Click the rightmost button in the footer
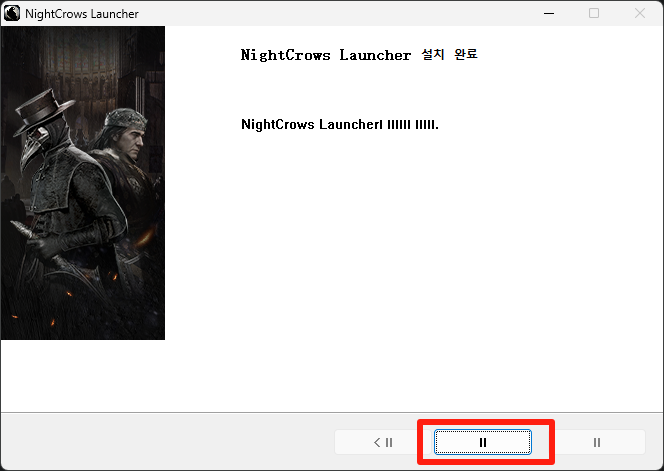The height and width of the screenshot is (471, 664). point(597,442)
